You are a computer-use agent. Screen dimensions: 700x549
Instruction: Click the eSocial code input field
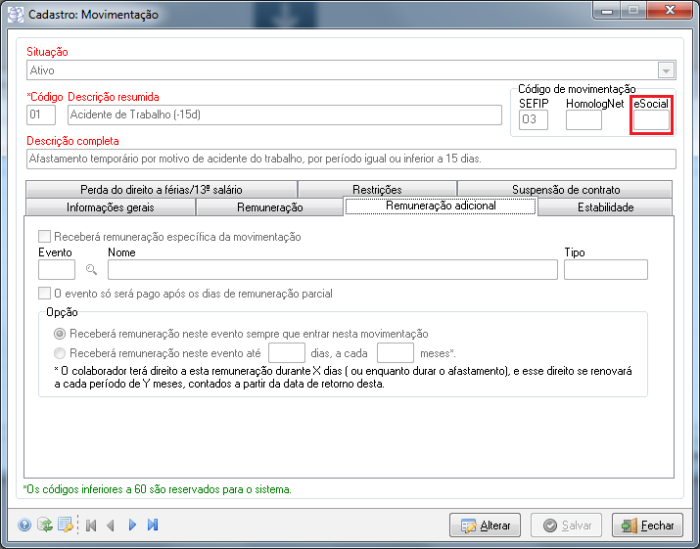point(651,121)
